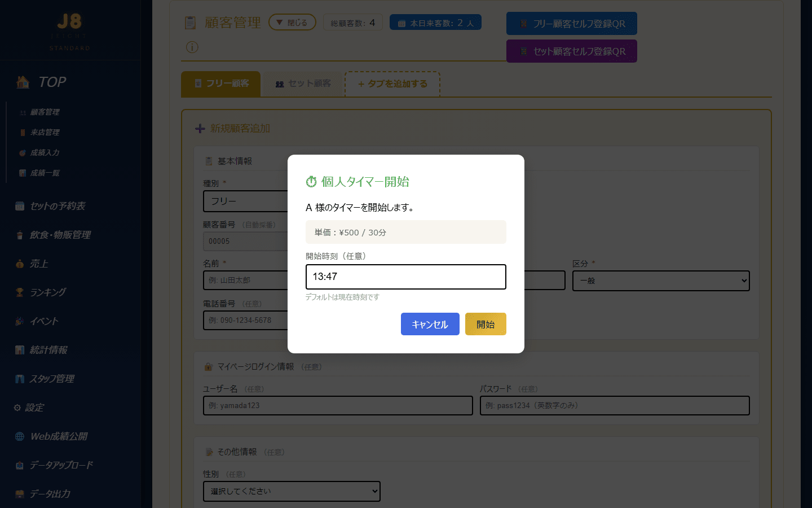Click the house icon beside TOP

point(23,82)
